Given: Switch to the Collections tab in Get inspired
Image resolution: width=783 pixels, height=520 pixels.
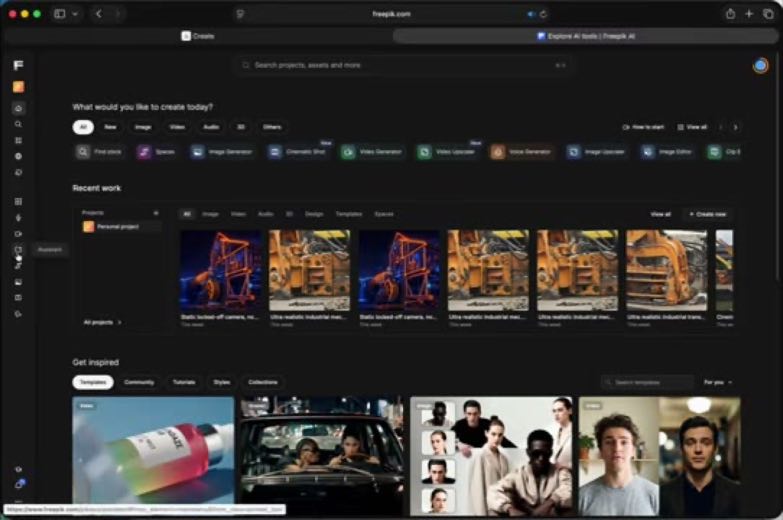Looking at the screenshot, I should click(263, 382).
